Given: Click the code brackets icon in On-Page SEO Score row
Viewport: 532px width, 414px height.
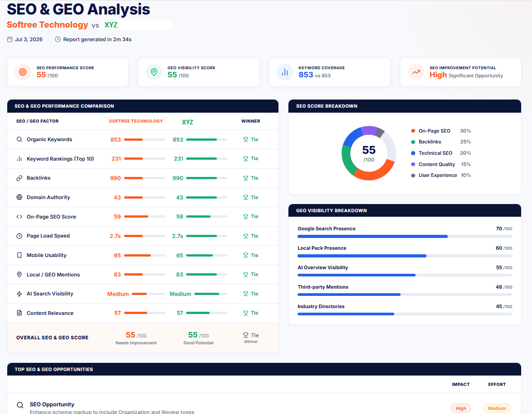Looking at the screenshot, I should (19, 217).
